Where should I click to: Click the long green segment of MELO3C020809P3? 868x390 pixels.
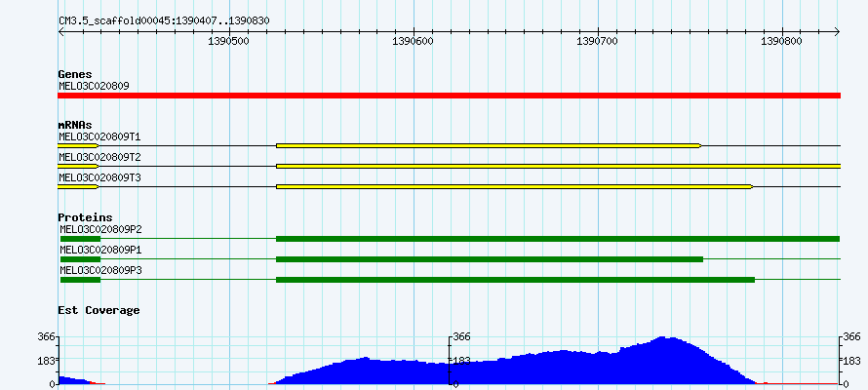(515, 280)
